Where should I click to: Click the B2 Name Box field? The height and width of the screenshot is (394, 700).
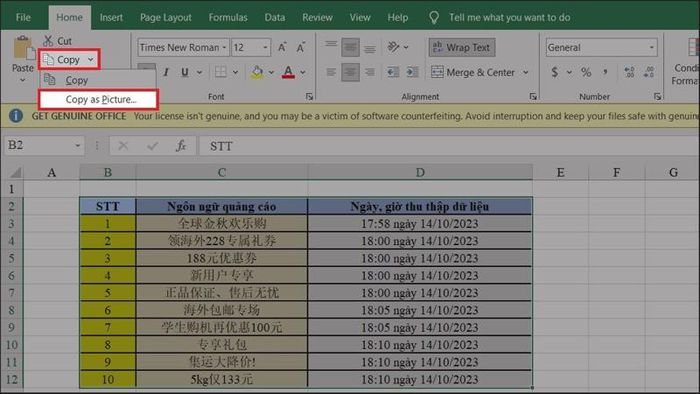pyautogui.click(x=39, y=145)
